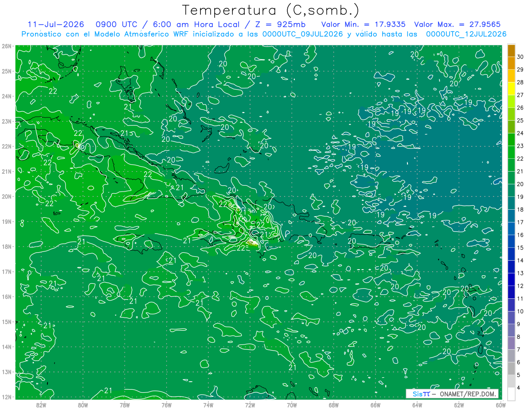Click the 12N latitude label
This screenshot has height=411, width=532.
pyautogui.click(x=7, y=397)
